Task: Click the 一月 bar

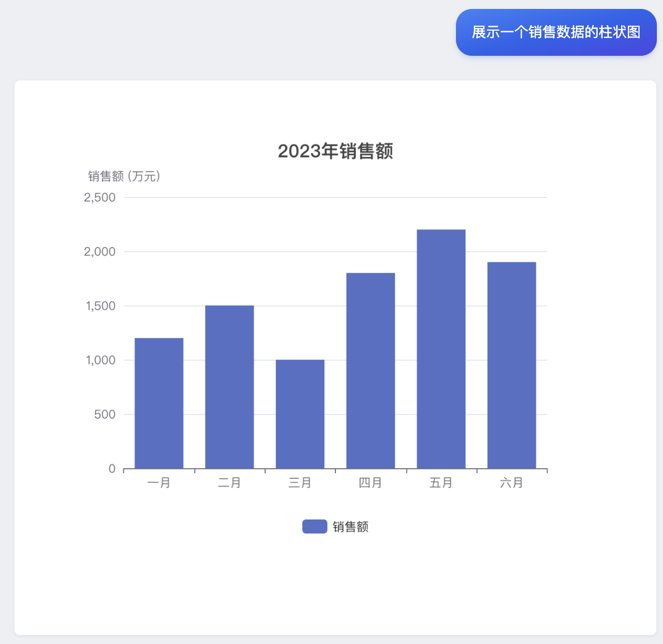Action: [158, 402]
